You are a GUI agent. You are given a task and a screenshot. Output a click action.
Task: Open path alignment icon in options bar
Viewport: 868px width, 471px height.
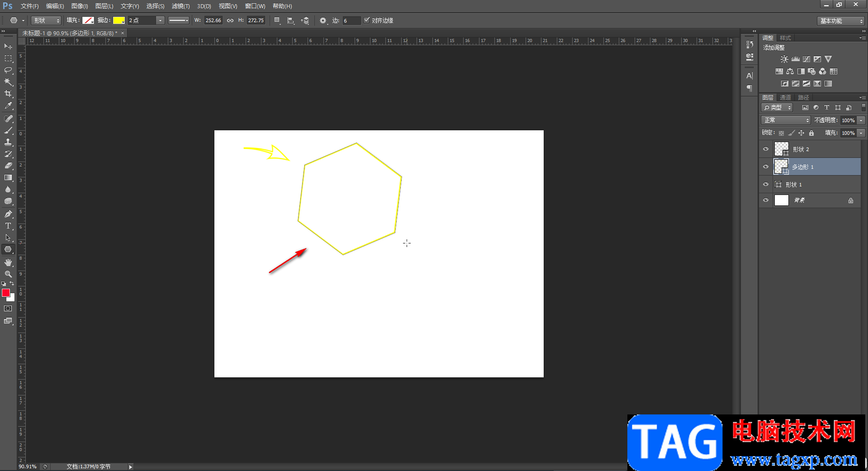click(291, 20)
